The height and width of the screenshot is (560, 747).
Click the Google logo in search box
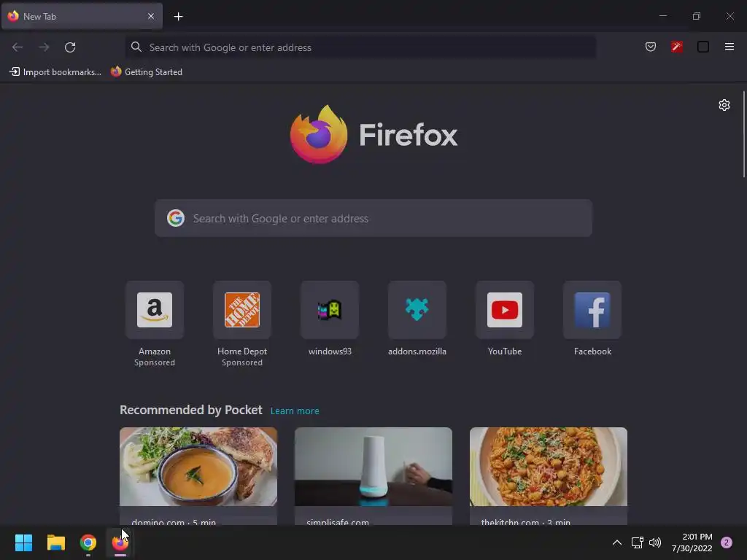(176, 218)
